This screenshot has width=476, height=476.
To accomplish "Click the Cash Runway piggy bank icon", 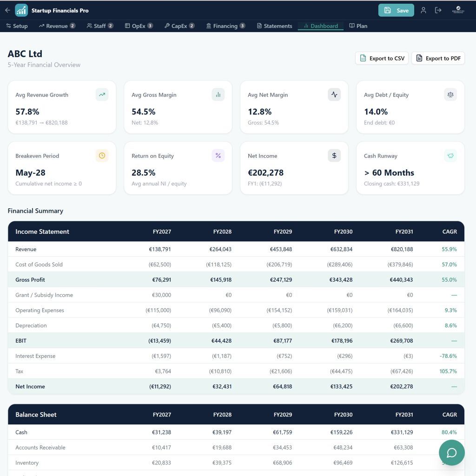I will (450, 156).
